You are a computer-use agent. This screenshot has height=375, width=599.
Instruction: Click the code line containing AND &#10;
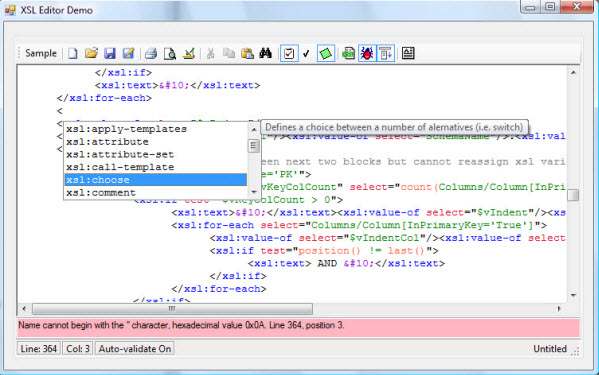point(346,263)
